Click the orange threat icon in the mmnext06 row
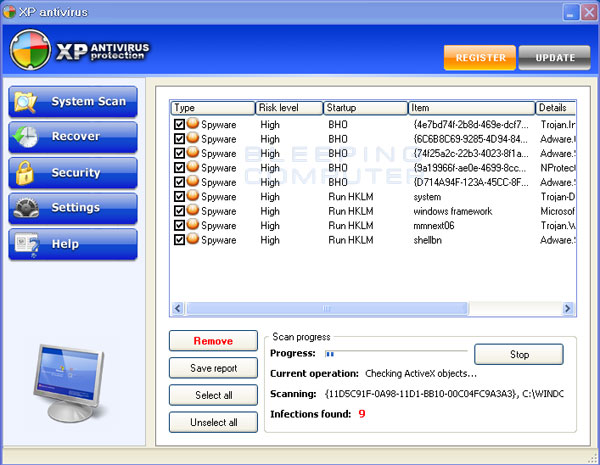The width and height of the screenshot is (600, 465). pyautogui.click(x=193, y=224)
